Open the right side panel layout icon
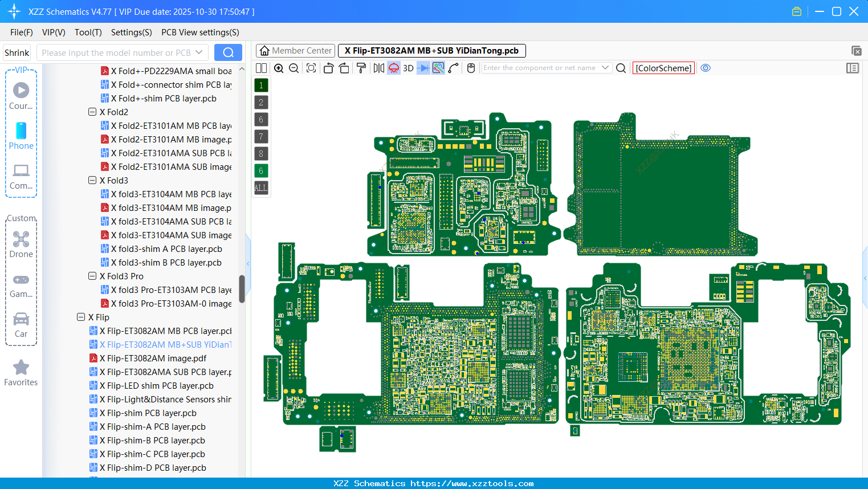Screen dimensions: 868x489 point(853,68)
